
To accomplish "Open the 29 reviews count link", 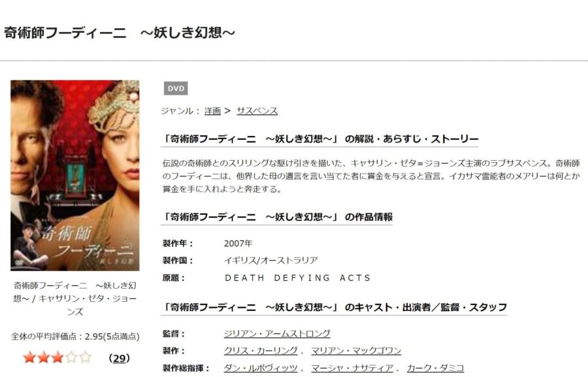I will click(120, 358).
